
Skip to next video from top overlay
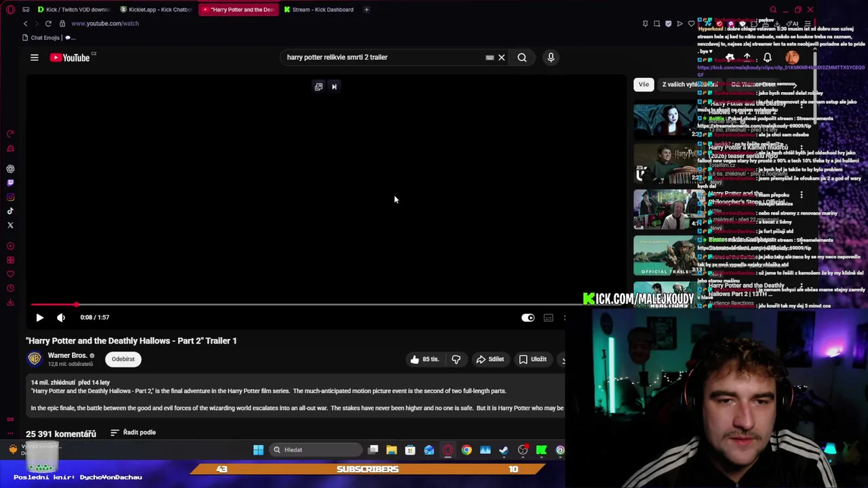[x=334, y=86]
